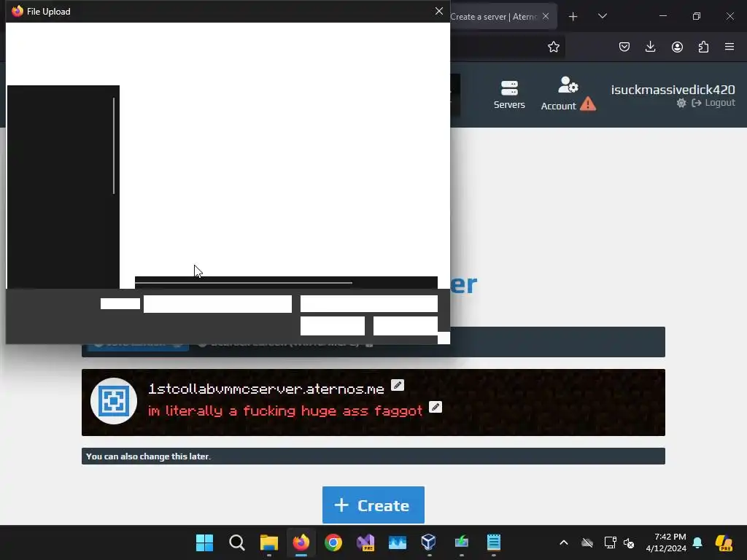Open File Explorer from taskbar
747x560 pixels.
pos(268,542)
